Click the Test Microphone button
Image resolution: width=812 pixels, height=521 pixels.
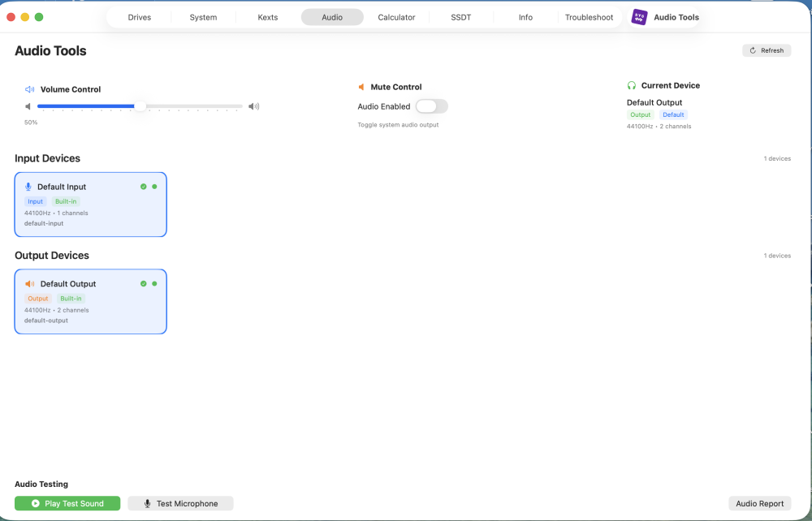pos(181,503)
